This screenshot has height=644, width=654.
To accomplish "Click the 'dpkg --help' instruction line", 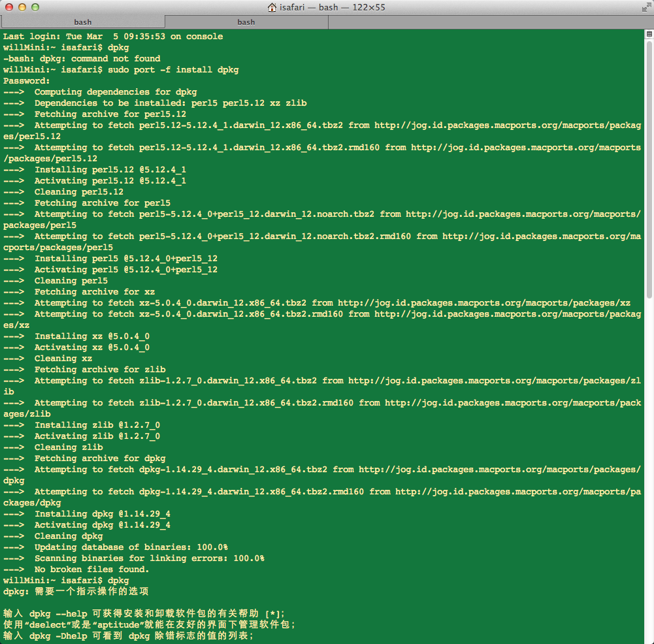I will 144,613.
